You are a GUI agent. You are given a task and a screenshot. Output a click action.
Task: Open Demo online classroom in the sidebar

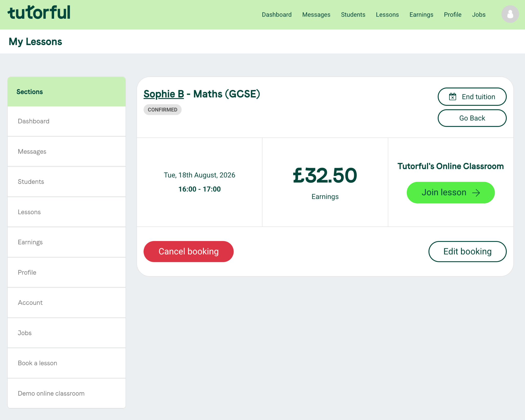pos(67,393)
